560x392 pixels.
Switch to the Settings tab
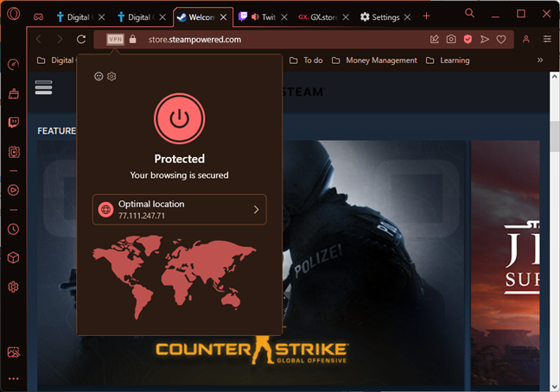(380, 17)
